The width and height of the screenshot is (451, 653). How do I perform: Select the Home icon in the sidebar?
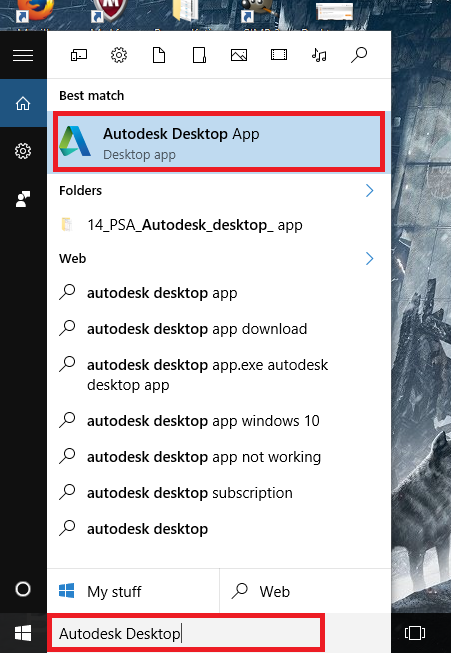coord(23,103)
